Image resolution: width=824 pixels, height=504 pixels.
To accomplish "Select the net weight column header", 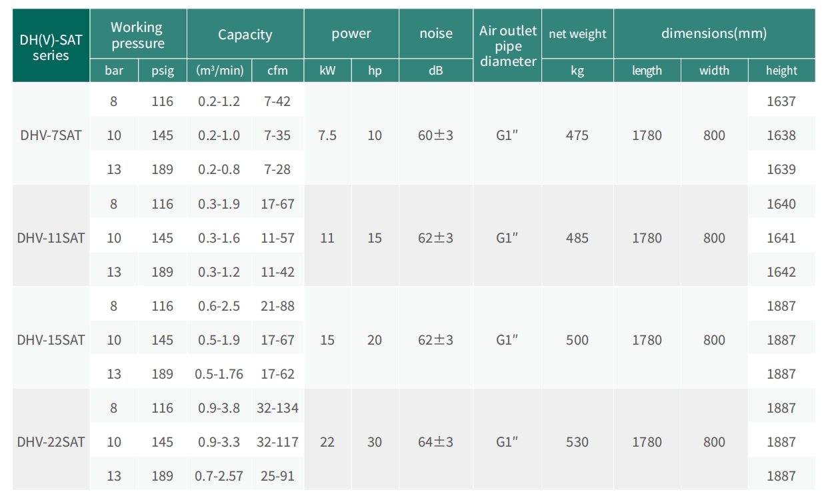I will pos(577,34).
